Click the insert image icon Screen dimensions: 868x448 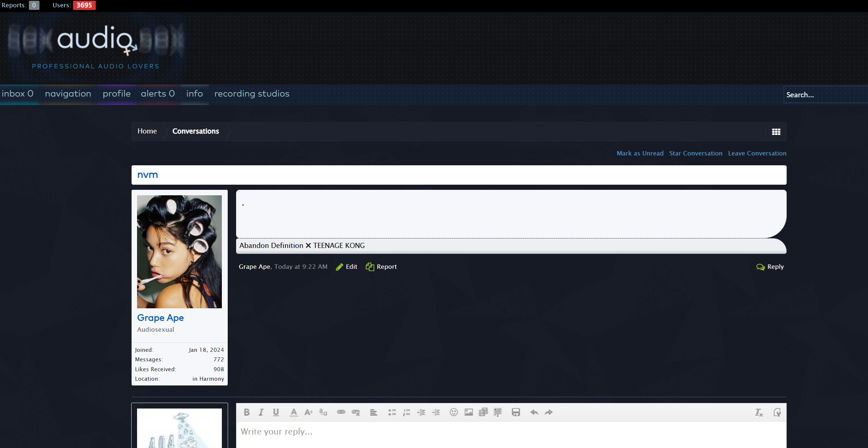point(469,412)
